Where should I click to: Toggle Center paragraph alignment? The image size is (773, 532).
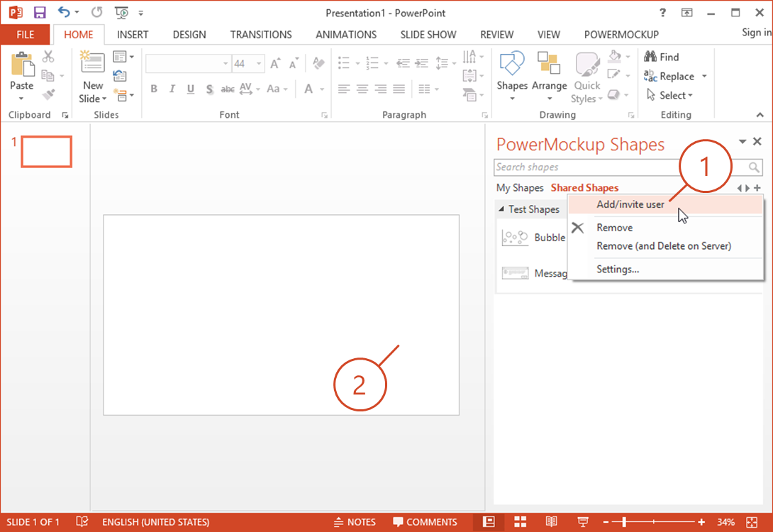[x=362, y=89]
